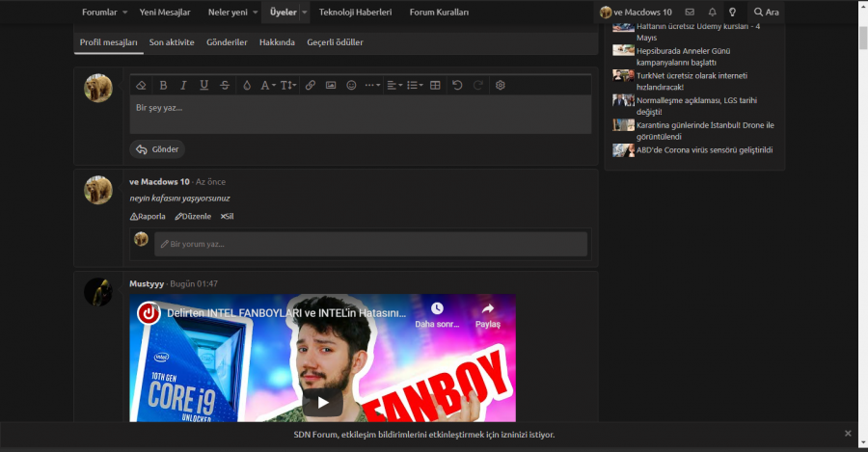This screenshot has height=452, width=868.
Task: Open Geçerli ödüller tab
Action: (335, 42)
